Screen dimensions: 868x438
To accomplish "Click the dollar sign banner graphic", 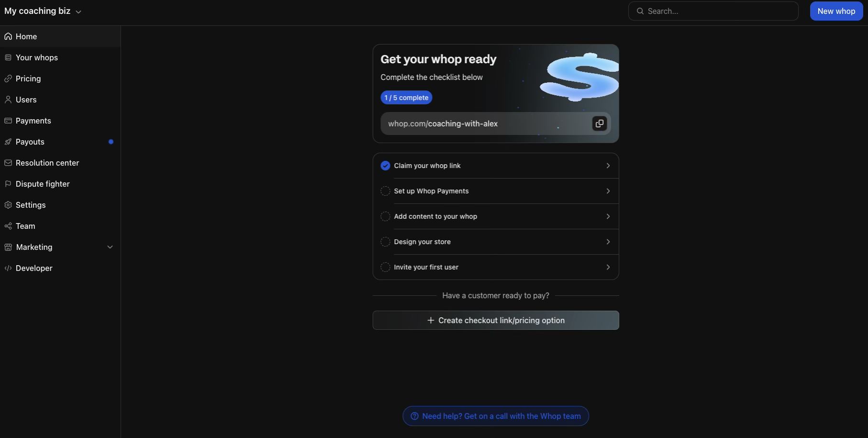I will tap(579, 77).
